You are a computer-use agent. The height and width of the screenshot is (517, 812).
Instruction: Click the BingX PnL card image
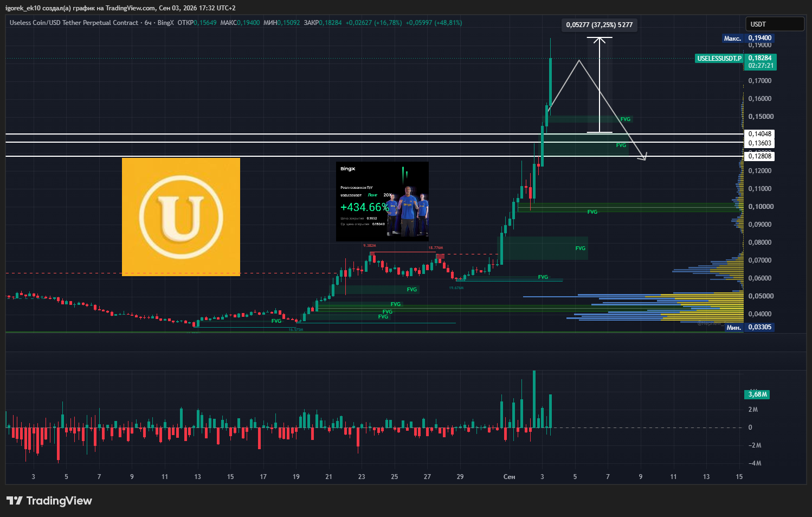point(382,201)
